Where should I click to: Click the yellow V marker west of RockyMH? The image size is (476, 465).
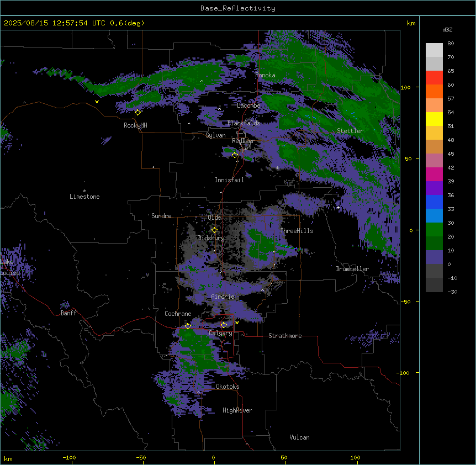[x=97, y=102]
